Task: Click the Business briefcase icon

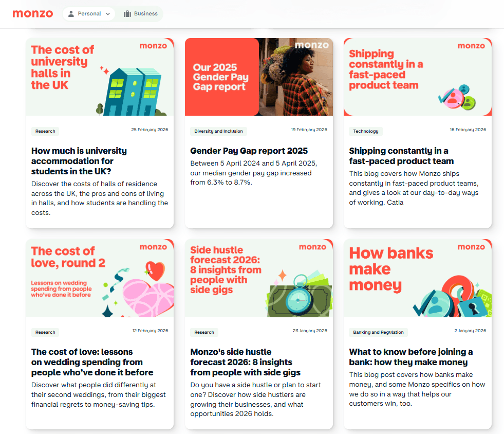Action: pyautogui.click(x=127, y=14)
